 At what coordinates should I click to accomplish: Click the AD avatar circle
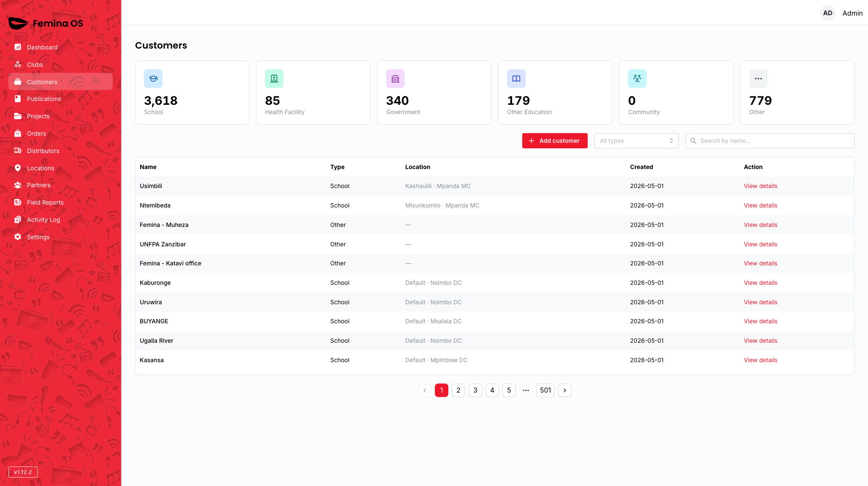(827, 13)
